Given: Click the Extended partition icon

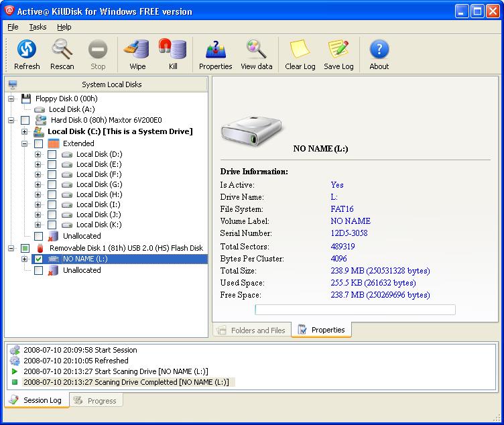Looking at the screenshot, I should 54,143.
